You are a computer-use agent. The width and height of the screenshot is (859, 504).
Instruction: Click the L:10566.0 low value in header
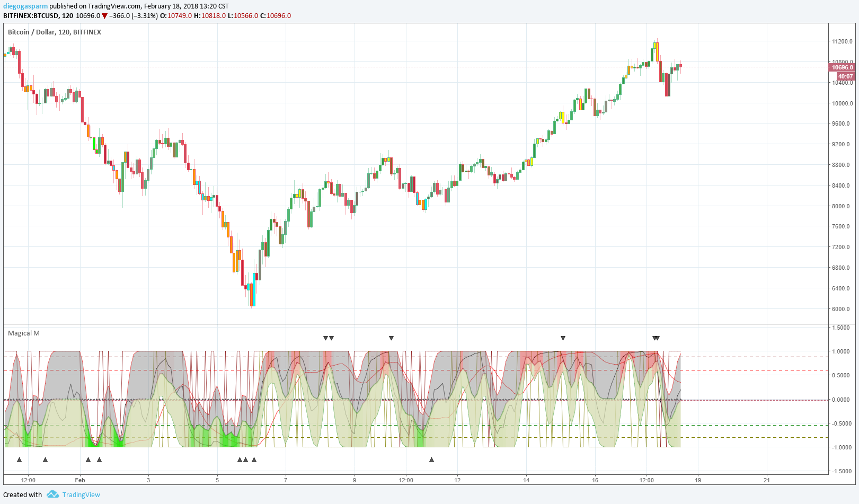243,15
